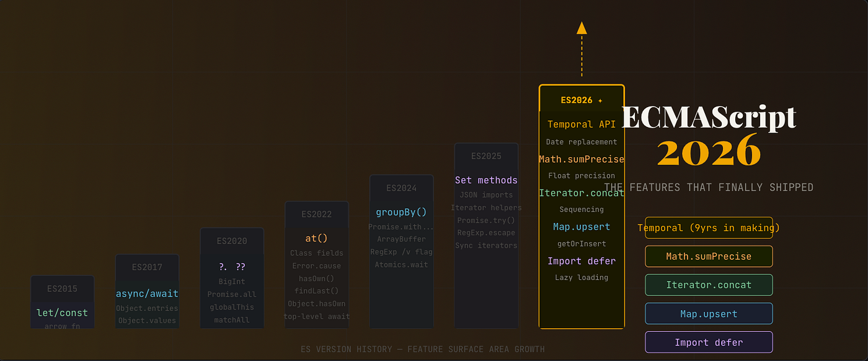Click the BigInt entry
The image size is (868, 361).
tap(232, 282)
